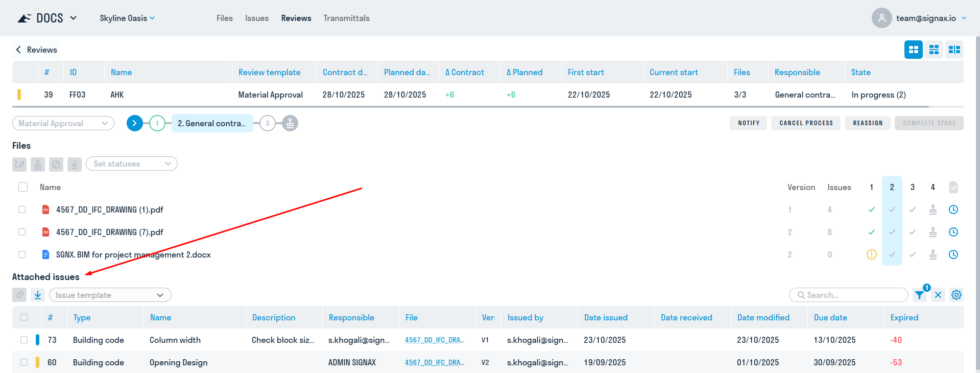
Task: Check the box for 4567_DD_IFC_DRAWING (7).pdf
Action: pyautogui.click(x=22, y=232)
